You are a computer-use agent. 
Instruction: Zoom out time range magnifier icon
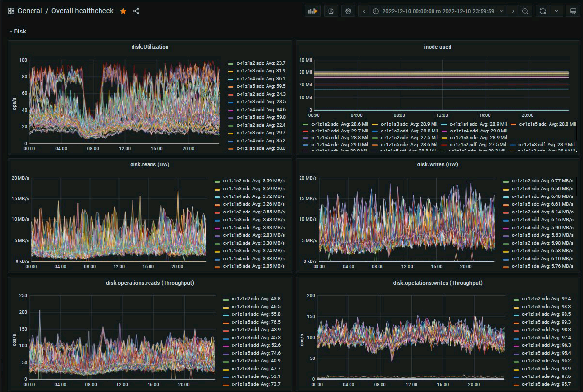(525, 11)
